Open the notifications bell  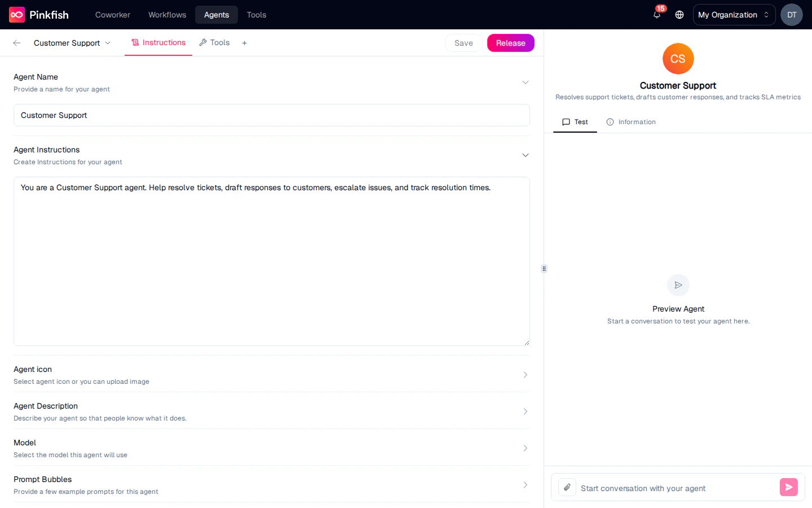656,15
